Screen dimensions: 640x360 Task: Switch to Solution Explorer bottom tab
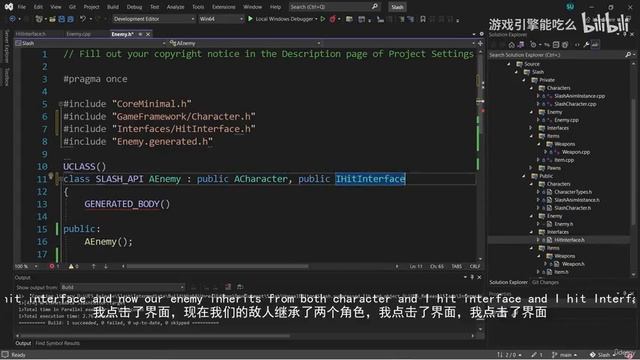508,282
